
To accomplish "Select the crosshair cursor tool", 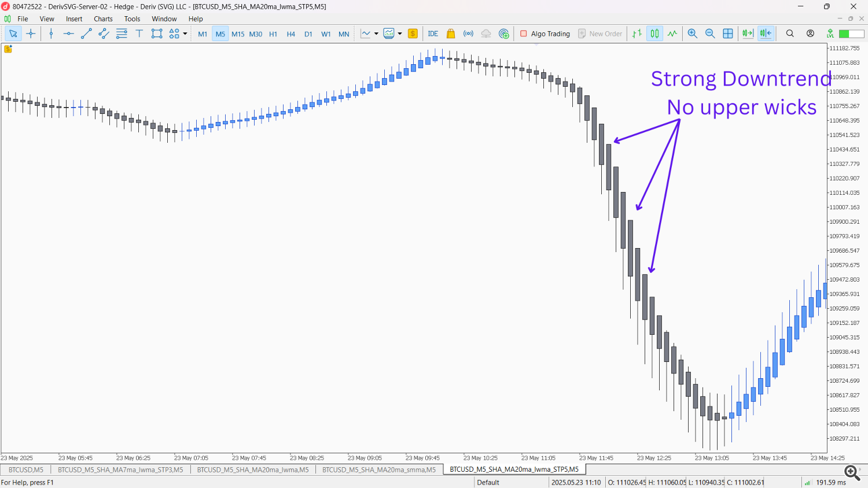I will pyautogui.click(x=31, y=34).
